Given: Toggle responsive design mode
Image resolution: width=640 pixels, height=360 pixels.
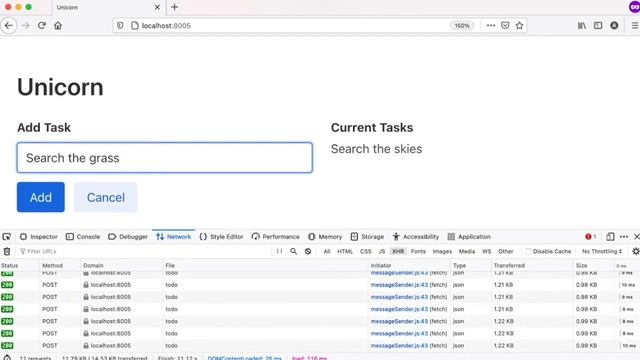Looking at the screenshot, I should pyautogui.click(x=610, y=237).
